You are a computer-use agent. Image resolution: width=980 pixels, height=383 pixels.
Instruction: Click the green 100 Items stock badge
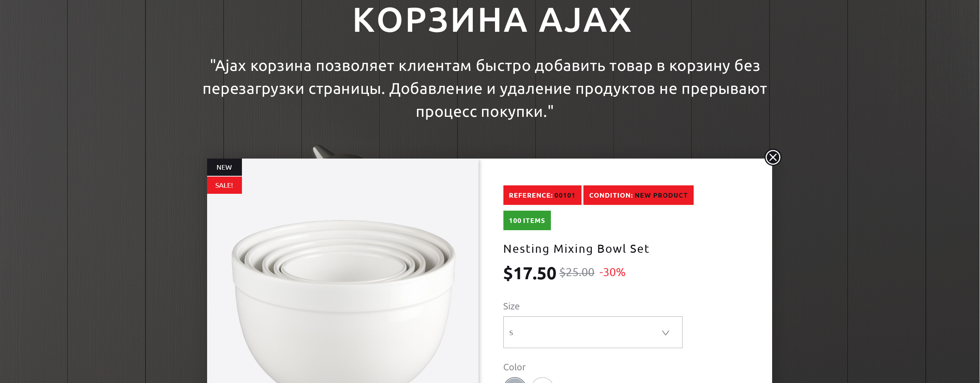(x=527, y=221)
